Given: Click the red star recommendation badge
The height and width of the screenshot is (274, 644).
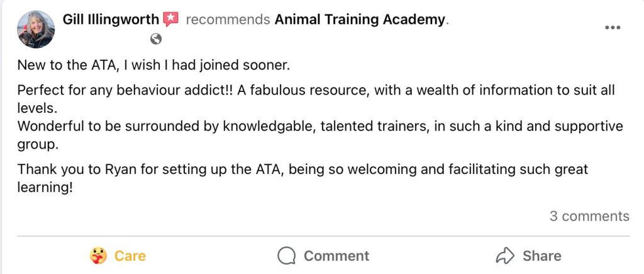Looking at the screenshot, I should click(x=170, y=20).
